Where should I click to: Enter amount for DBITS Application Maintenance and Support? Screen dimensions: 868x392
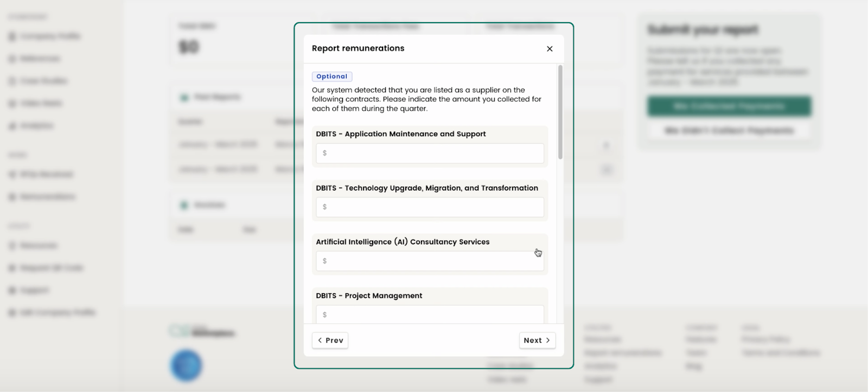tap(430, 153)
